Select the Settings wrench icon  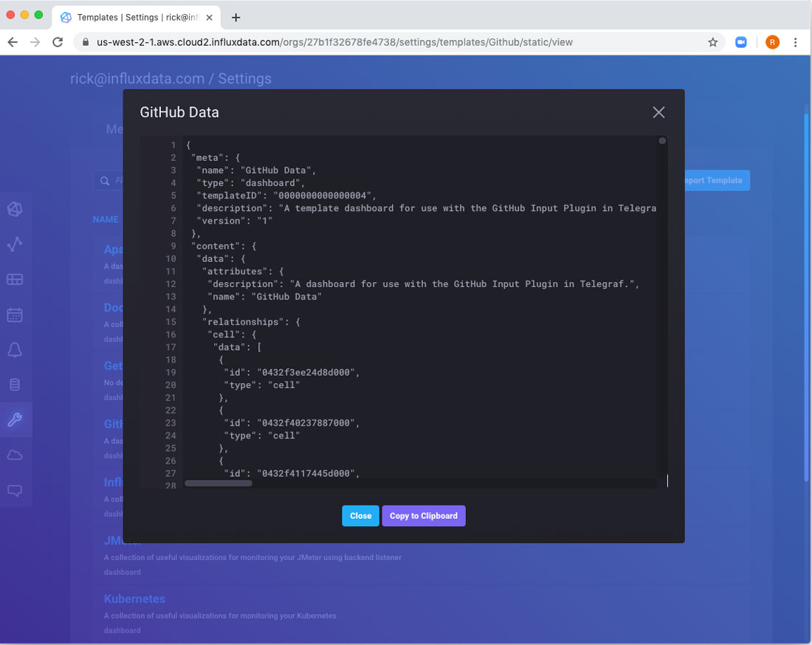click(x=15, y=421)
